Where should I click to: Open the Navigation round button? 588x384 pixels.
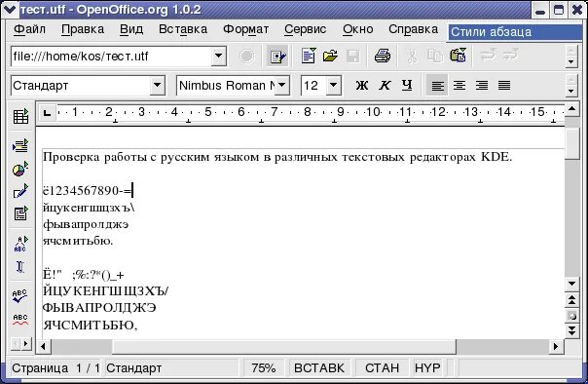(x=571, y=316)
